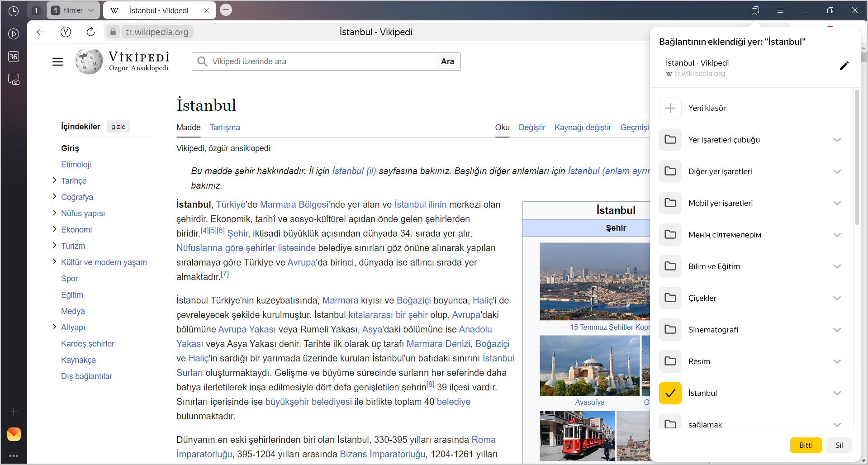Open the Değiştir edit tab
The image size is (868, 465).
point(531,128)
